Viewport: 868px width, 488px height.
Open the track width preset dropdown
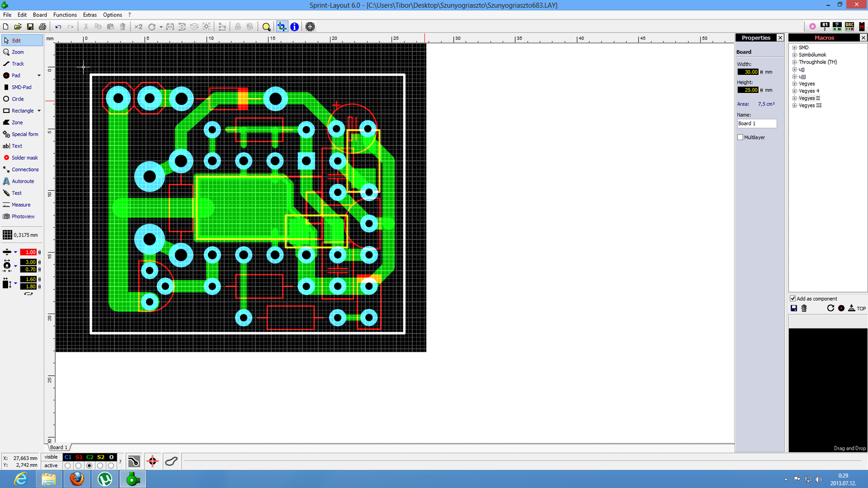[x=15, y=252]
